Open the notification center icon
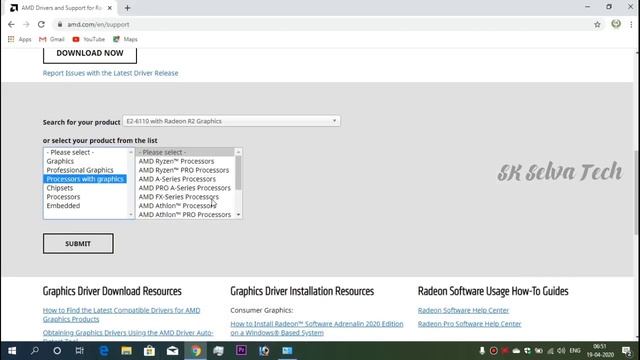Screen dimensions: 640x360 pos(627,351)
